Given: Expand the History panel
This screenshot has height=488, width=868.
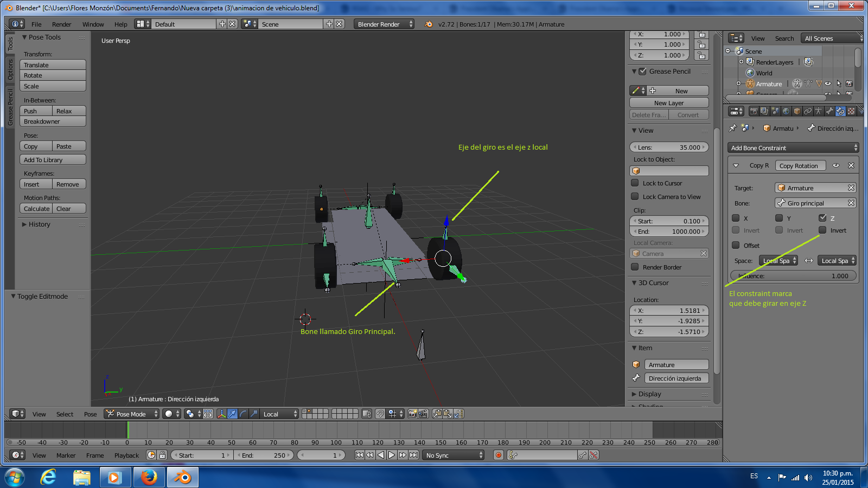Looking at the screenshot, I should coord(39,224).
